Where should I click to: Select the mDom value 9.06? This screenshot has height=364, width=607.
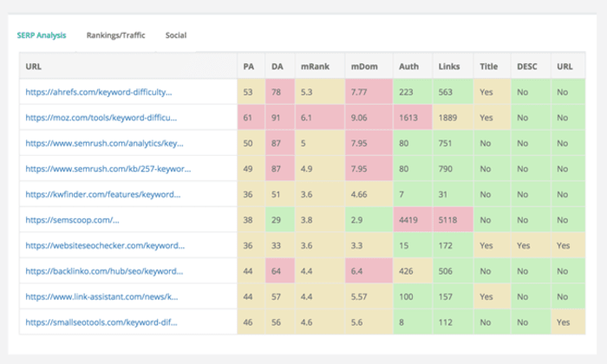[x=369, y=118]
